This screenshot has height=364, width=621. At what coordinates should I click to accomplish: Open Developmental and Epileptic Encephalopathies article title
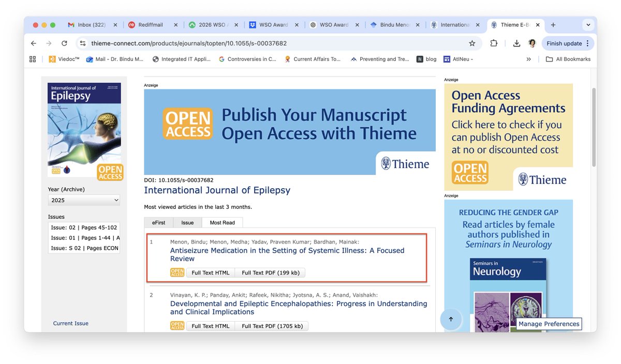click(x=299, y=308)
